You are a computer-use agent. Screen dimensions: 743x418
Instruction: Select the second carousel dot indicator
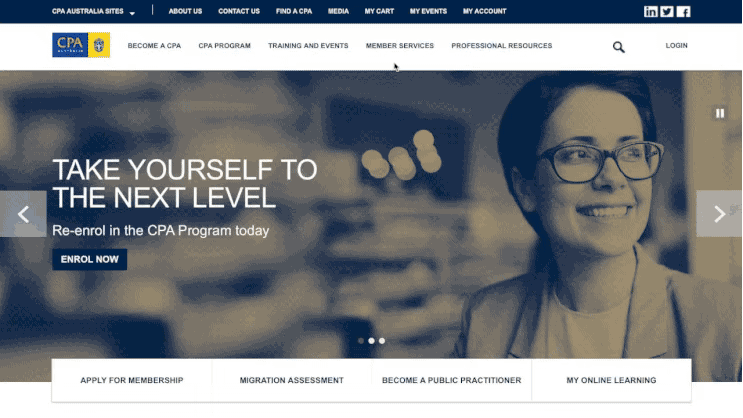tap(372, 341)
